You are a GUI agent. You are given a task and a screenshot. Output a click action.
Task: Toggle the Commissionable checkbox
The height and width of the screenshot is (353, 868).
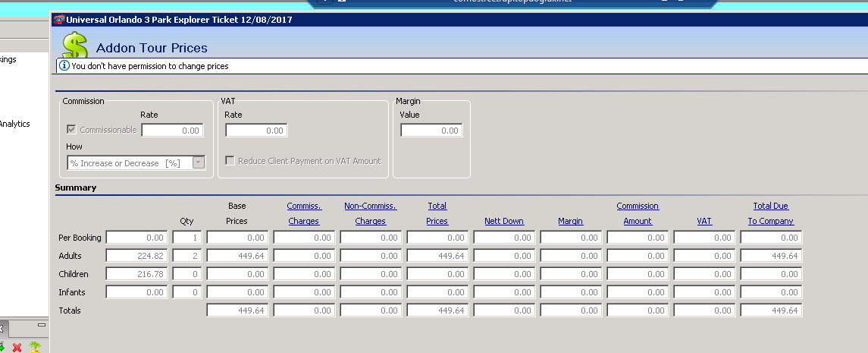pos(72,130)
